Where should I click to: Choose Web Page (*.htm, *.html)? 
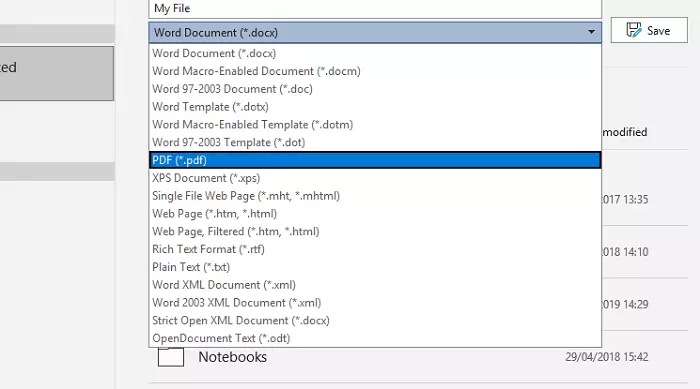pyautogui.click(x=375, y=213)
